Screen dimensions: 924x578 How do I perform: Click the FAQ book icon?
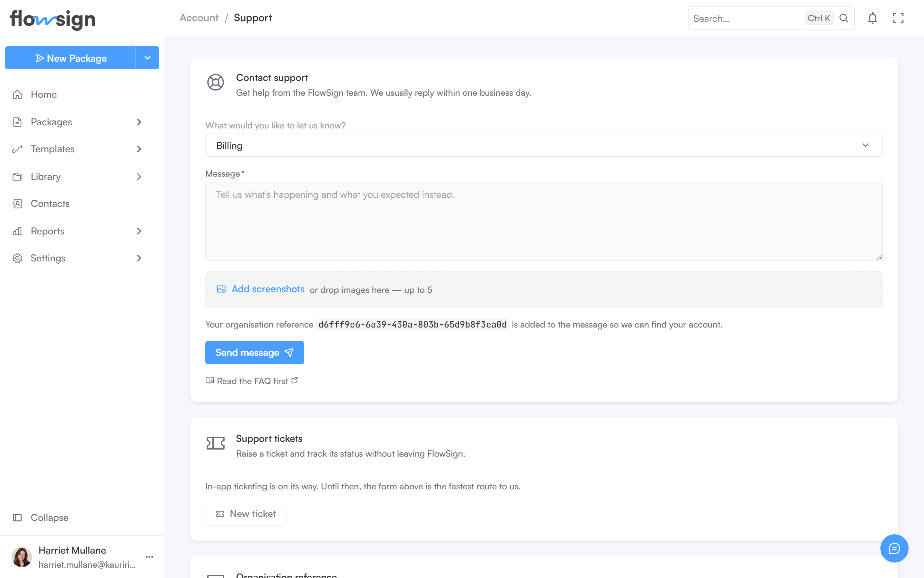point(210,381)
